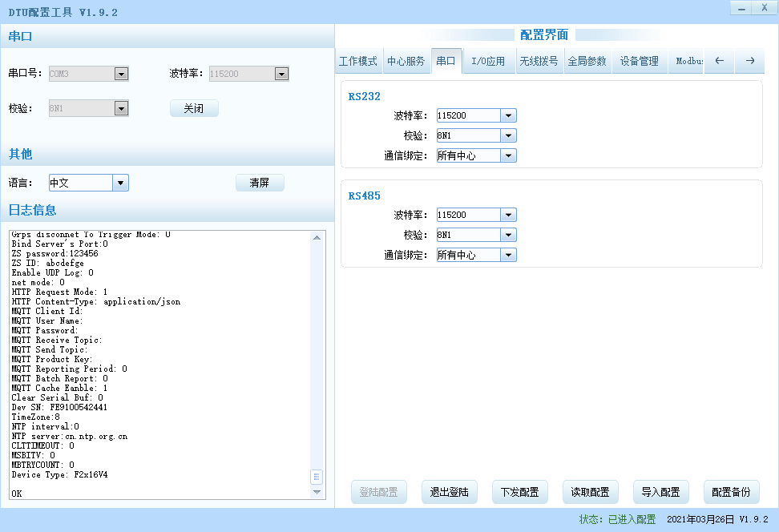This screenshot has width=779, height=532.
Task: Switch to the 工作模式 tab
Action: tap(358, 61)
